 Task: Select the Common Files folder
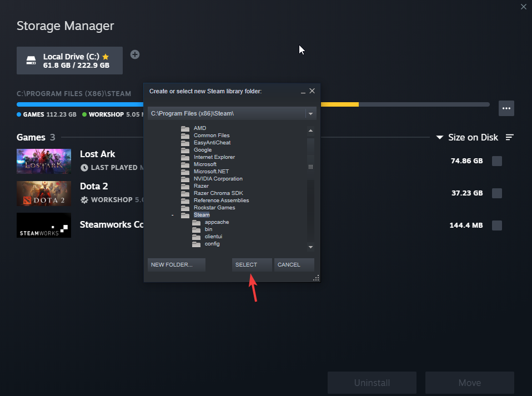(x=212, y=136)
